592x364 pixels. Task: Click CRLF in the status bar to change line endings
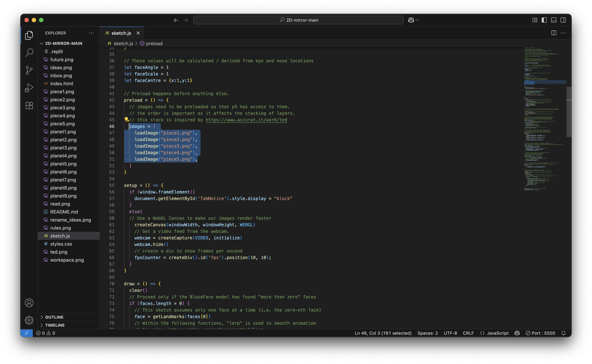coord(468,333)
